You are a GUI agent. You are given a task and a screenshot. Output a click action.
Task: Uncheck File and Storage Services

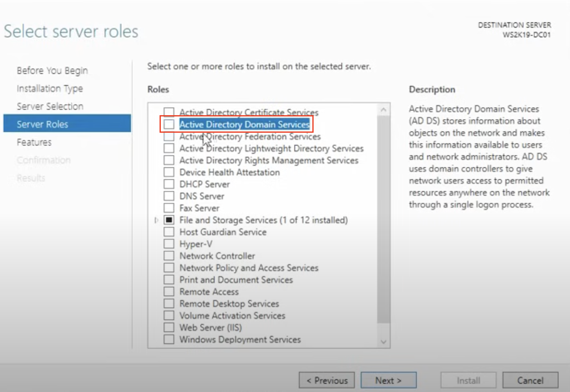click(x=169, y=220)
